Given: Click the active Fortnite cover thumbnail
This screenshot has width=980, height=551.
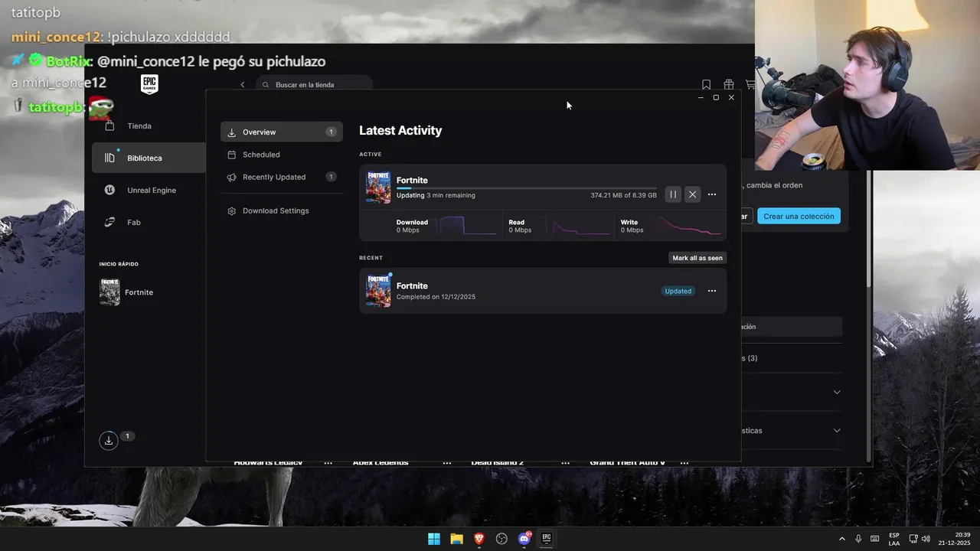Looking at the screenshot, I should click(x=378, y=187).
